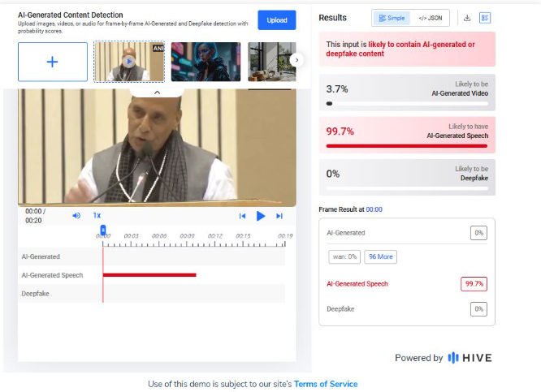The width and height of the screenshot is (541, 392).
Task: Toggle the results panel layout icon
Action: coord(485,18)
